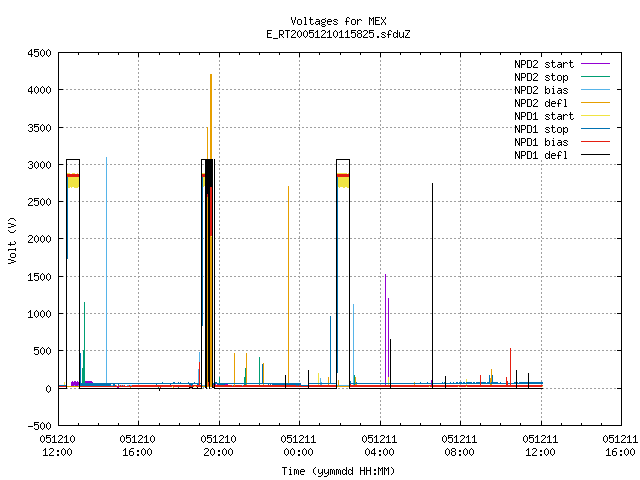Click the black spike reaching about 2750 V

point(433,284)
